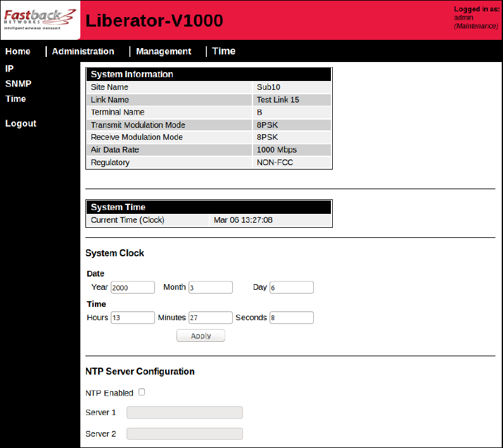Viewport: 503px width, 448px height.
Task: Go to the SNMP sidebar page
Action: pos(18,84)
